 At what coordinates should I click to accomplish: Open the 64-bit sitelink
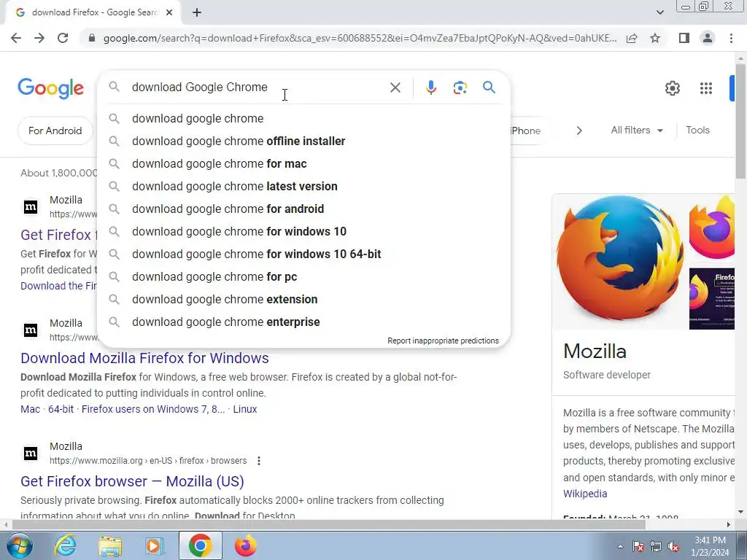[61, 409]
